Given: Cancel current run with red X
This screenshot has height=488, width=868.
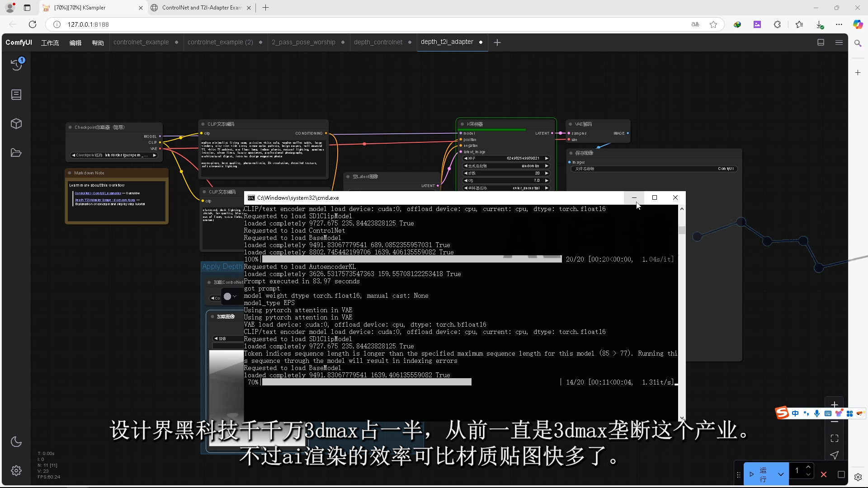Looking at the screenshot, I should (824, 474).
